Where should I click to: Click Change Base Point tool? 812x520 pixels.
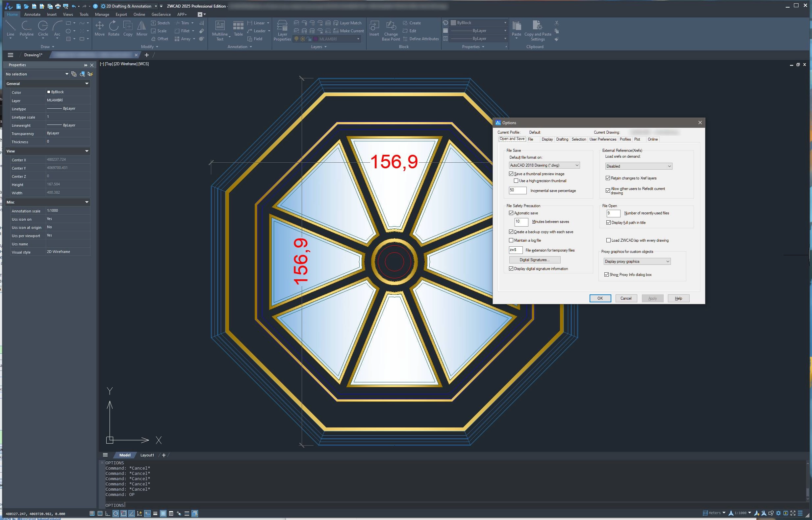(391, 30)
